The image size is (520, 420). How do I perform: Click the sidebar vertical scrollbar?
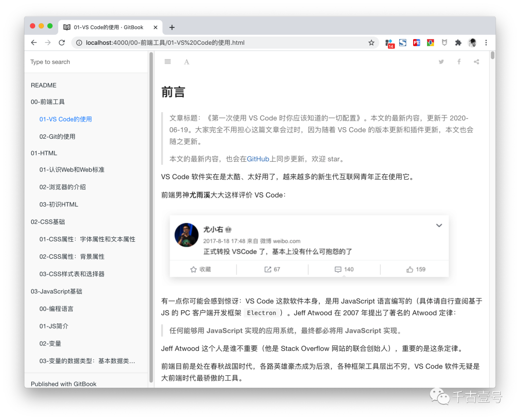pyautogui.click(x=151, y=217)
